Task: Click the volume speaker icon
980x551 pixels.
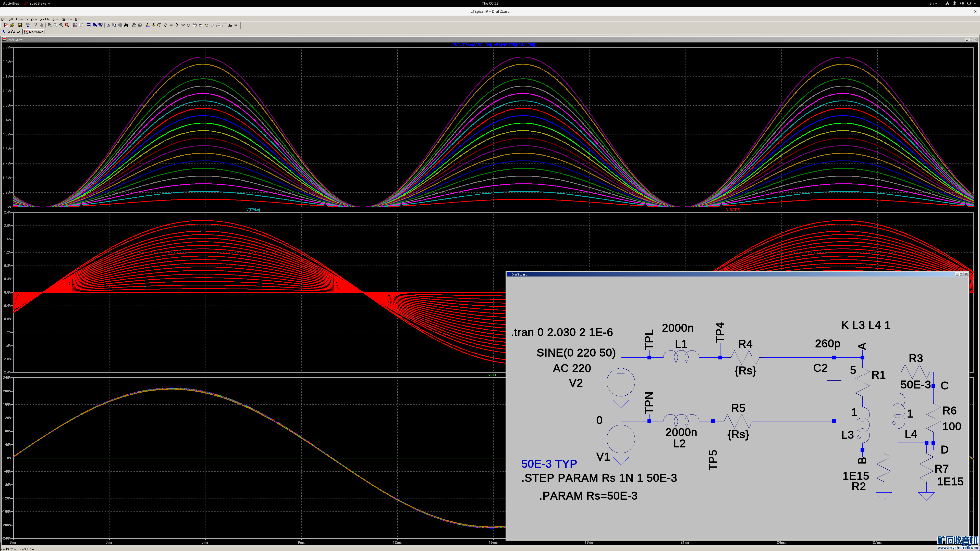Action: coord(962,3)
